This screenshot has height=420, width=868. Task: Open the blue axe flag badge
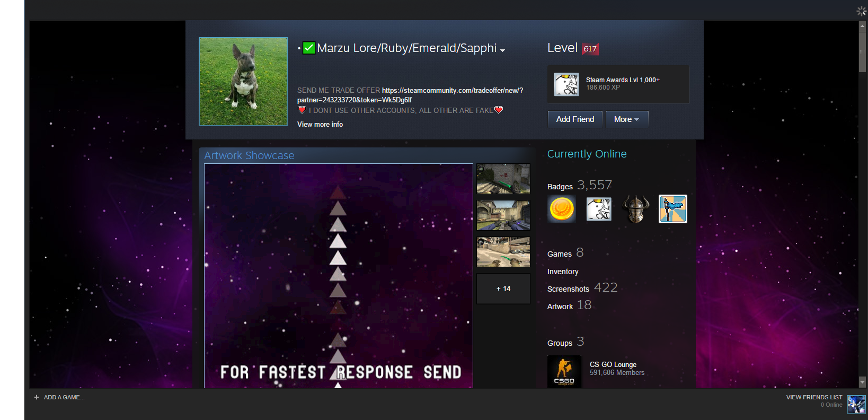(x=673, y=209)
